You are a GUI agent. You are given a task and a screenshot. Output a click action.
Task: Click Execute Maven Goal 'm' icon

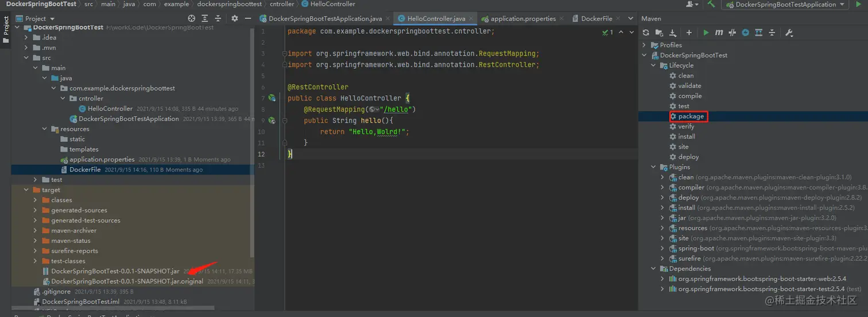point(719,33)
